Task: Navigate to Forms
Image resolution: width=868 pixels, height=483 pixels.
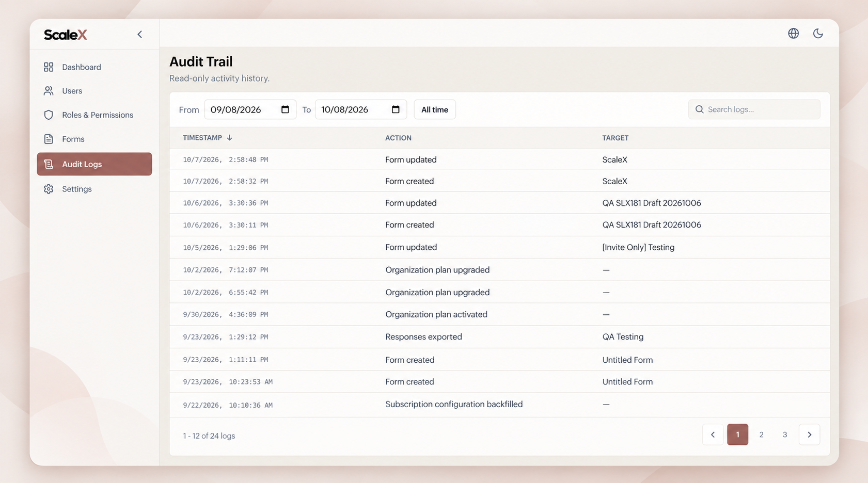Action: coord(94,139)
